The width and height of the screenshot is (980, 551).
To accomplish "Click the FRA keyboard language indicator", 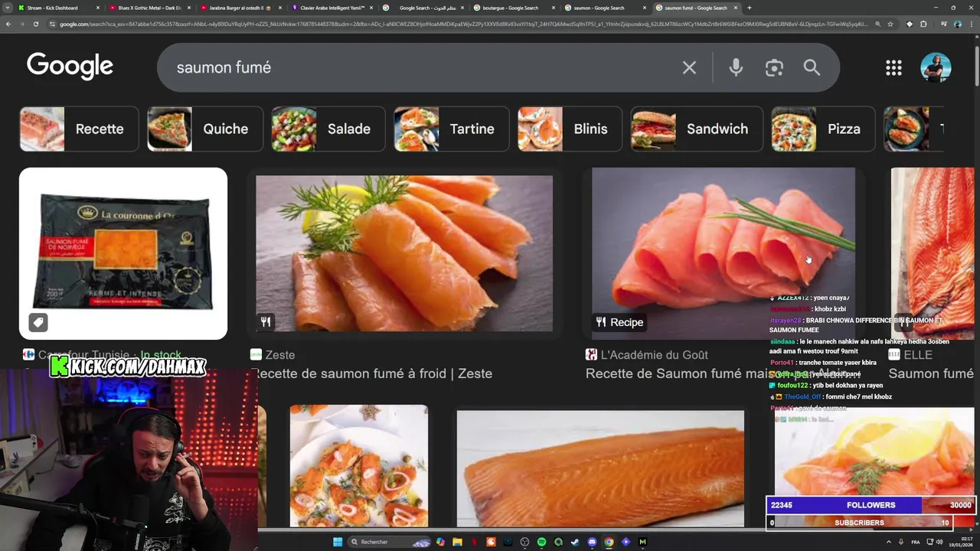I will coord(916,542).
